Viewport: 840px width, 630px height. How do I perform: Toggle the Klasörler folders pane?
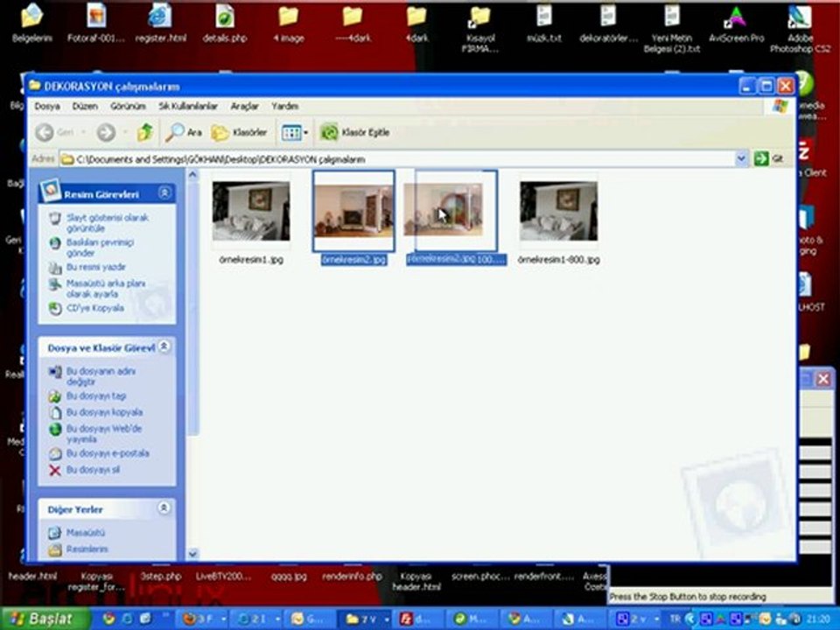(x=240, y=132)
